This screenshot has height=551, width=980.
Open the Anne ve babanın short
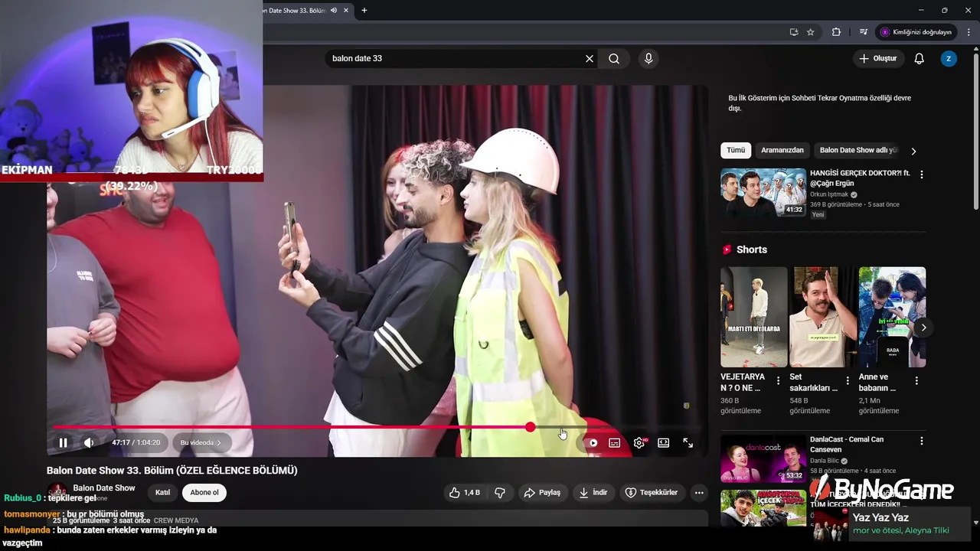[x=892, y=317]
